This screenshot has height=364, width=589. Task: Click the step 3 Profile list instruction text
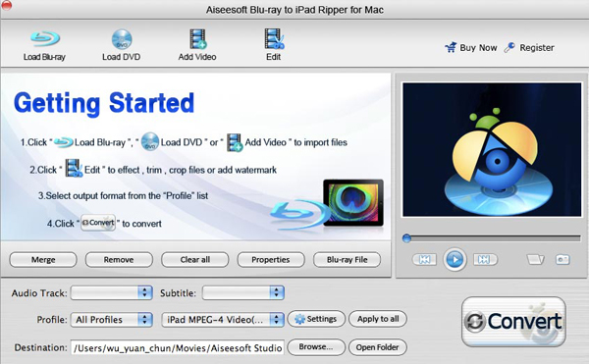123,195
